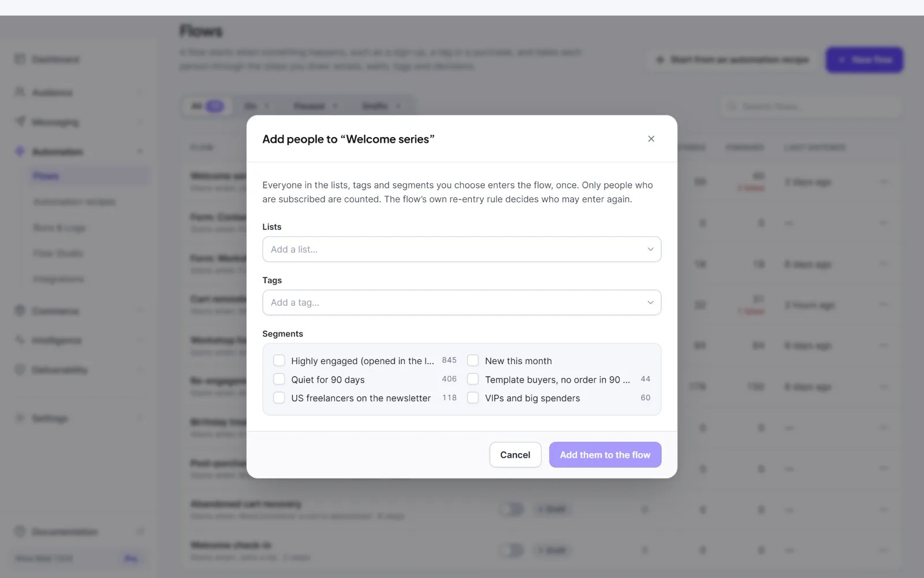The image size is (924, 578).
Task: Click the Intelligence icon in the sidebar
Action: [20, 340]
